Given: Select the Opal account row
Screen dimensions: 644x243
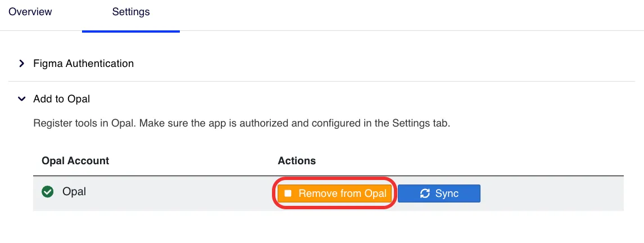Looking at the screenshot, I should [x=328, y=193].
